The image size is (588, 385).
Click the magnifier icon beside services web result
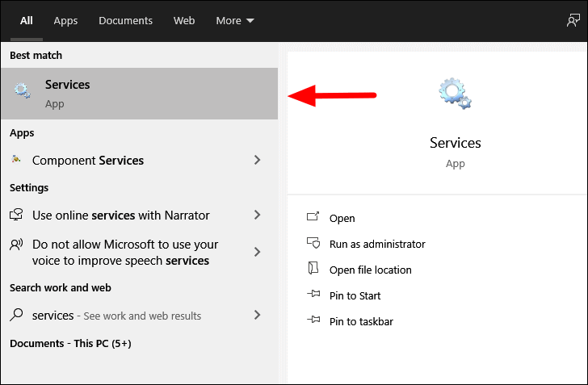[x=16, y=315]
